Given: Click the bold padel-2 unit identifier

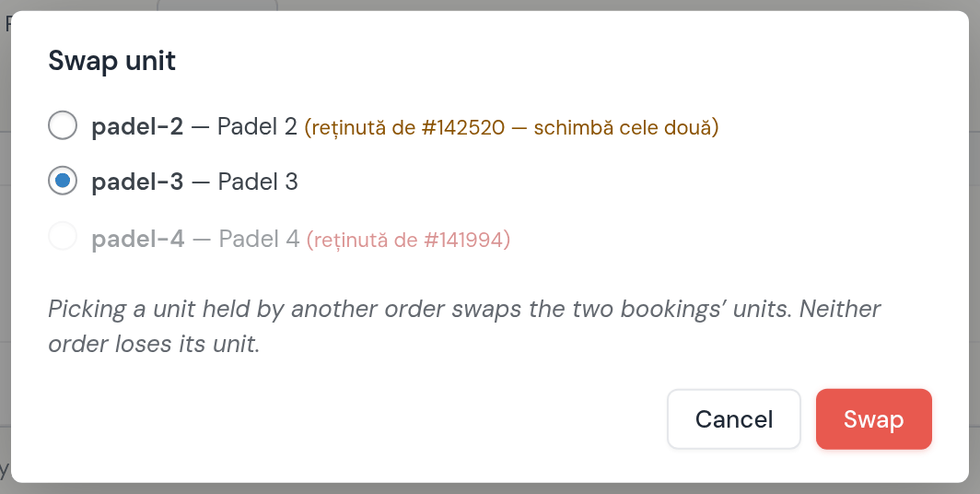Looking at the screenshot, I should tap(137, 127).
